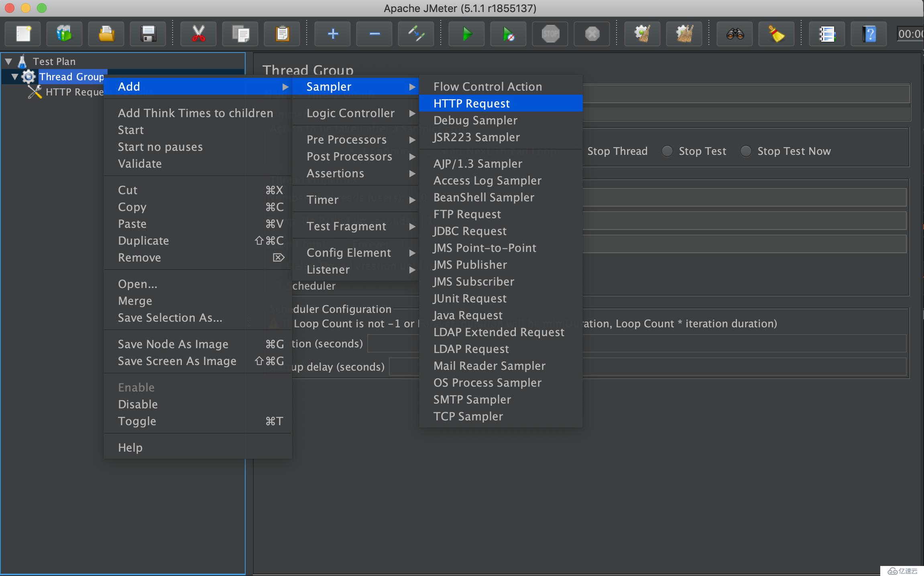Click the New test plan icon
Viewport: 924px width, 576px height.
[x=23, y=34]
